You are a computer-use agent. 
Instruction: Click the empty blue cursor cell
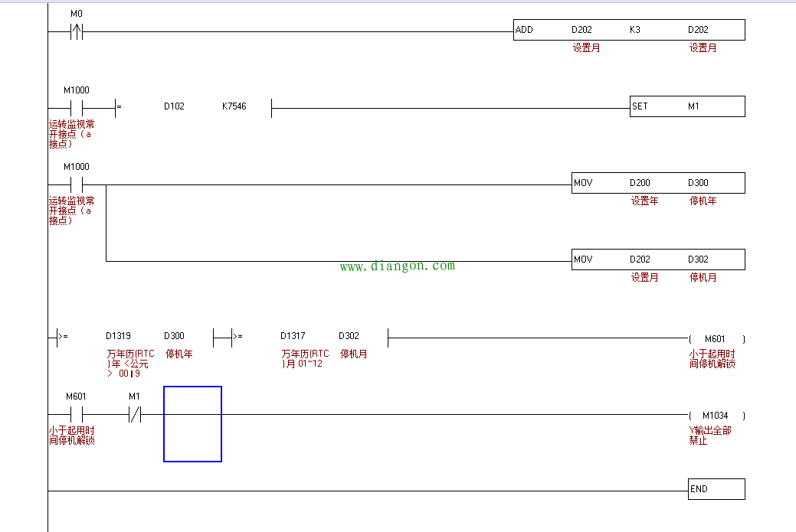192,424
